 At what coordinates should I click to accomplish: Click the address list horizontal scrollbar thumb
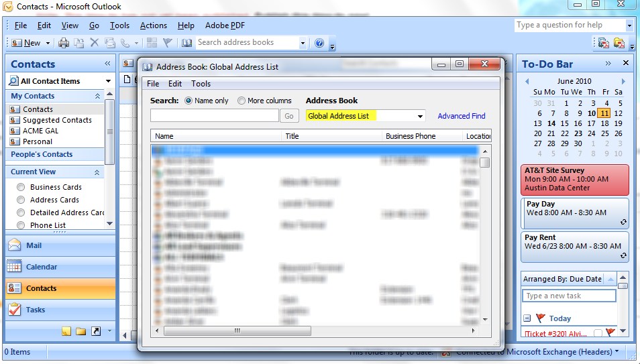[x=237, y=330]
